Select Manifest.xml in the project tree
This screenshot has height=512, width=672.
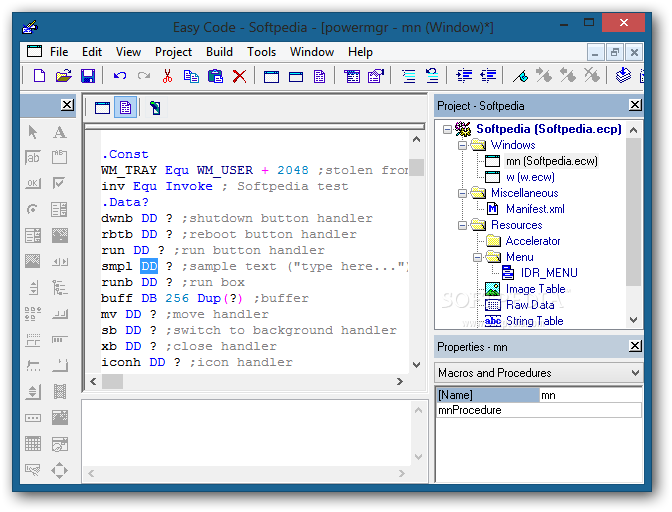tap(535, 209)
